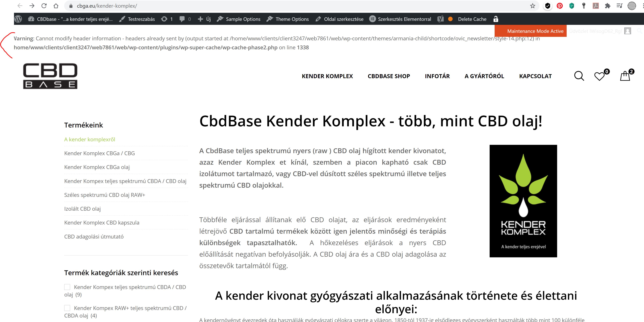The height and width of the screenshot is (322, 644).
Task: Open the user avatar in admin bar
Action: pos(627,31)
